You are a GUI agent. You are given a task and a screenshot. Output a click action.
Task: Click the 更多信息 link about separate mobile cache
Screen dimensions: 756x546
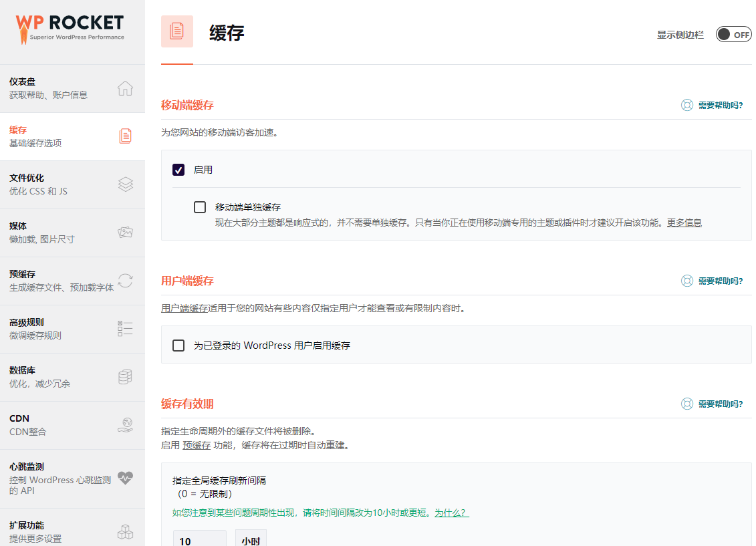pyautogui.click(x=684, y=222)
